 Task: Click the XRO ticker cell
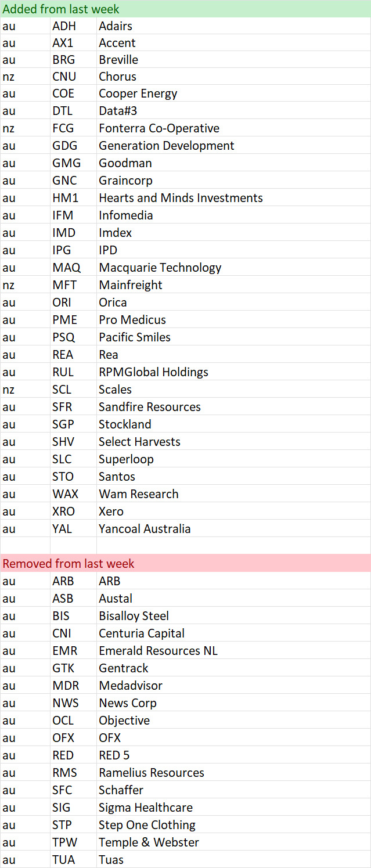[73, 512]
